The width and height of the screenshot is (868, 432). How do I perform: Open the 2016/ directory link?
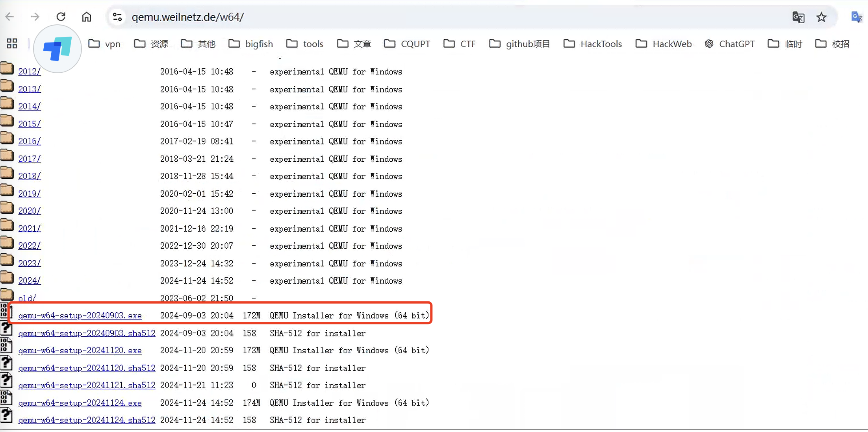30,141
